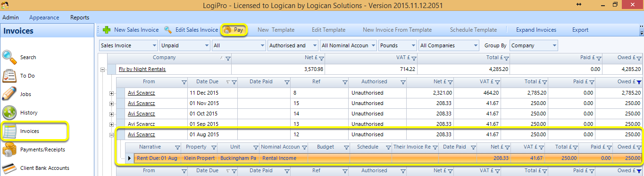Open the All Nominal Accounts dropdown

(348, 45)
